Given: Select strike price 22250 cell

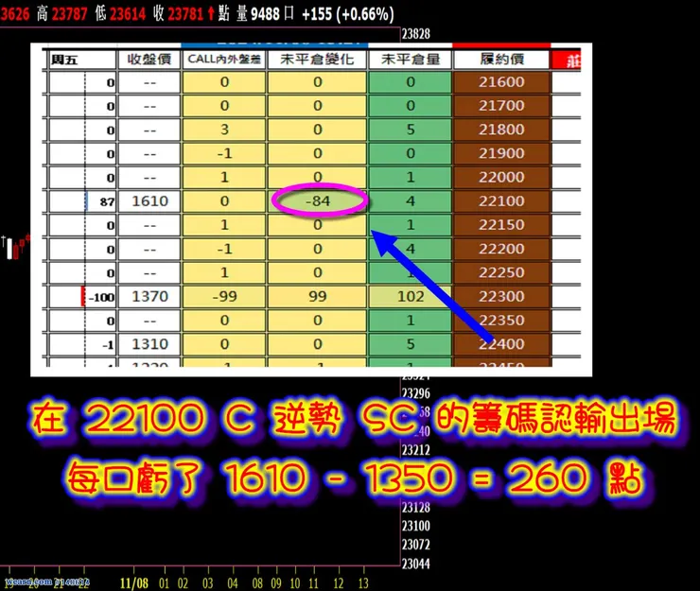Looking at the screenshot, I should point(501,272).
